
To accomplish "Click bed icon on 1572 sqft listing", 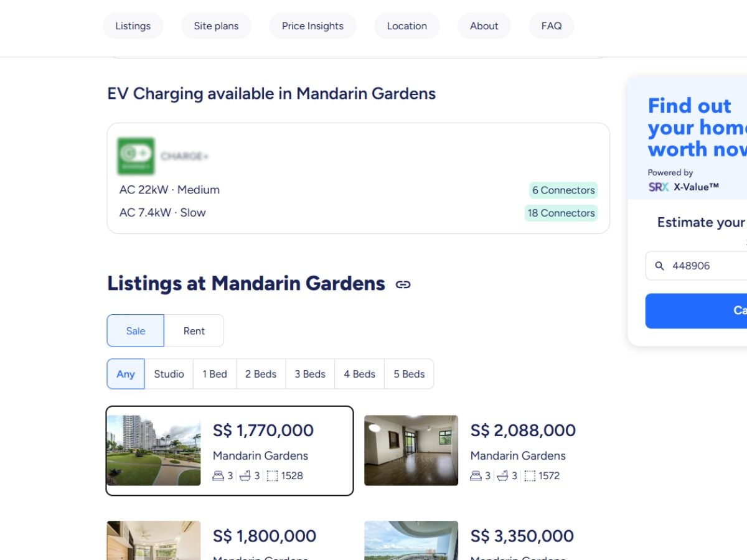I will coord(476,476).
